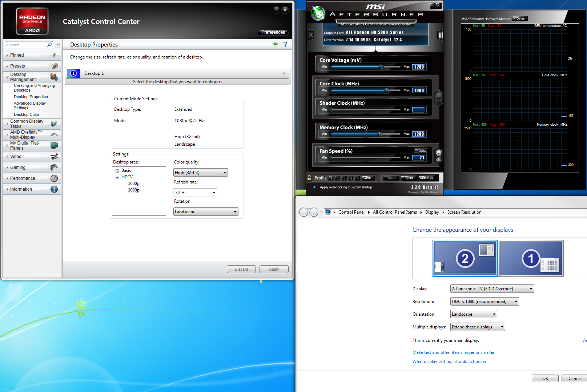This screenshot has width=587, height=392.
Task: Click the Afterburner green jet logo
Action: pos(318,13)
